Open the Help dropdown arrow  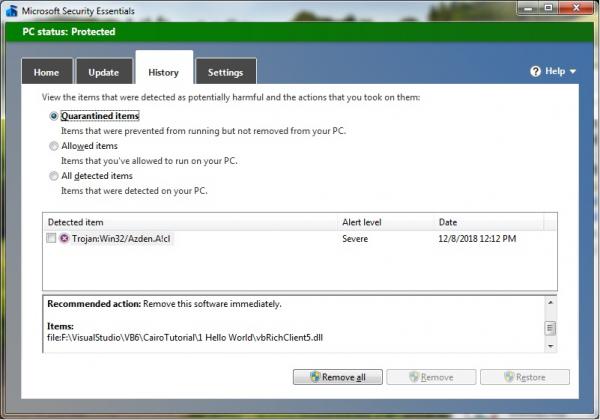point(573,71)
